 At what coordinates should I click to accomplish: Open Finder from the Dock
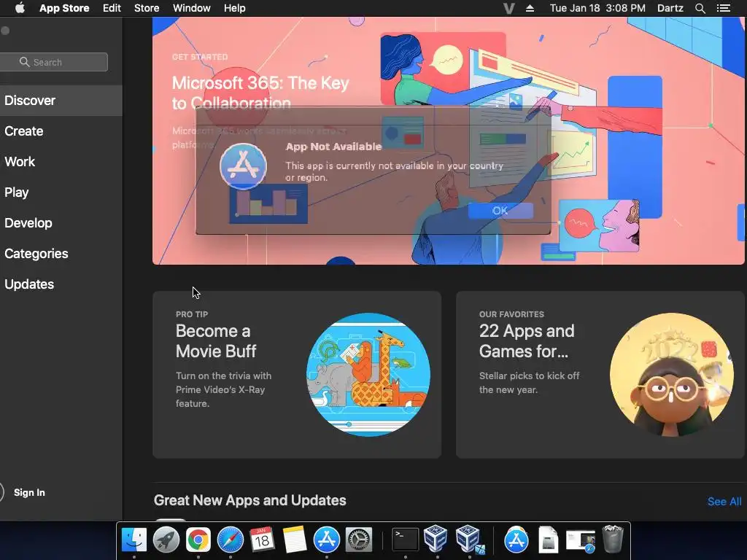point(134,540)
